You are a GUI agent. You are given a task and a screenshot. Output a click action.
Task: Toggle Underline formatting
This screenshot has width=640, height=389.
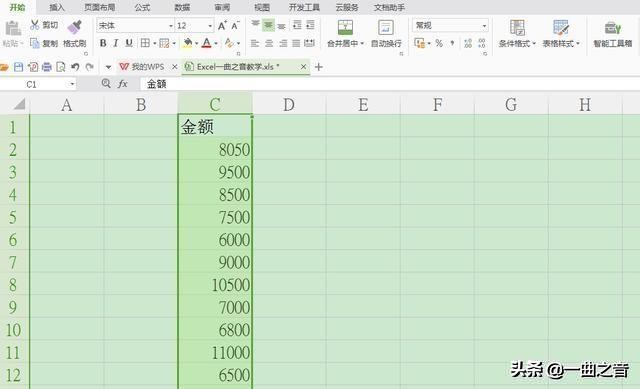coord(129,43)
